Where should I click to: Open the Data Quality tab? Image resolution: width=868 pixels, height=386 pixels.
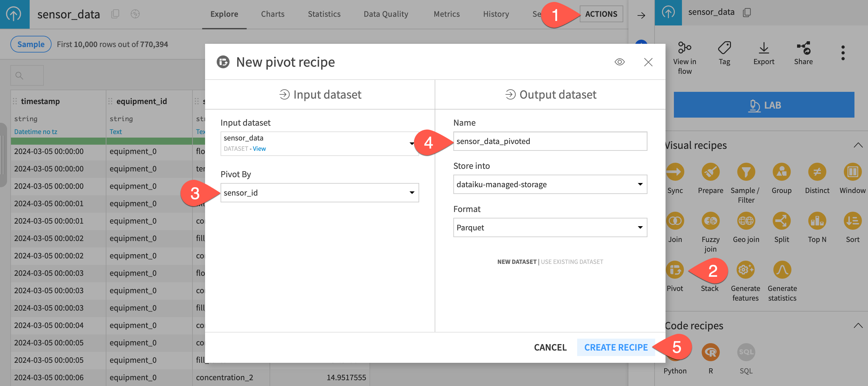(x=386, y=14)
